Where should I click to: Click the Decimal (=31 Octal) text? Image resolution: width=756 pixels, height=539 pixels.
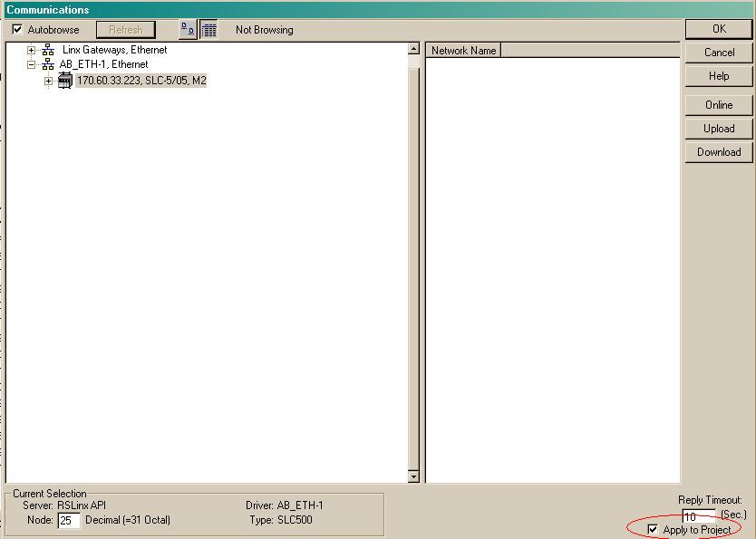(x=128, y=520)
